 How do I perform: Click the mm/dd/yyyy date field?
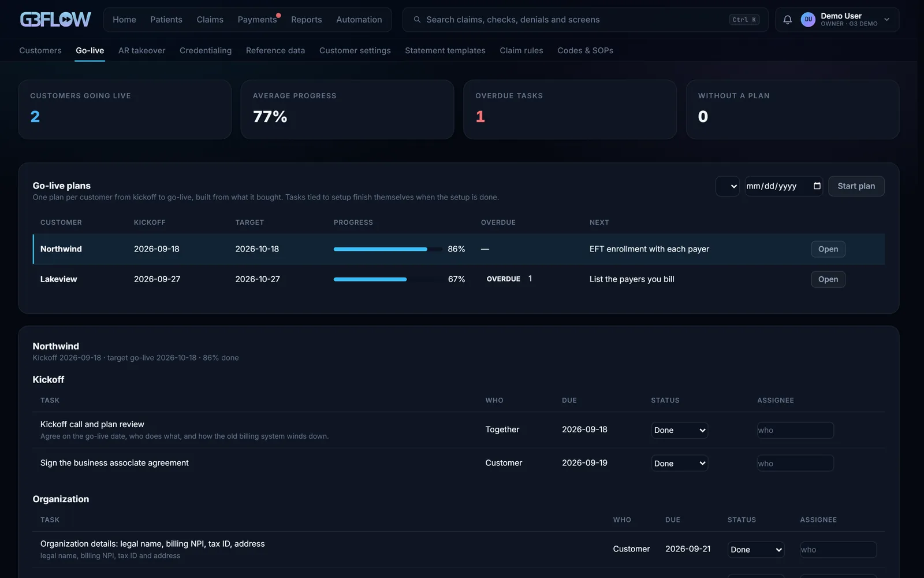[784, 186]
